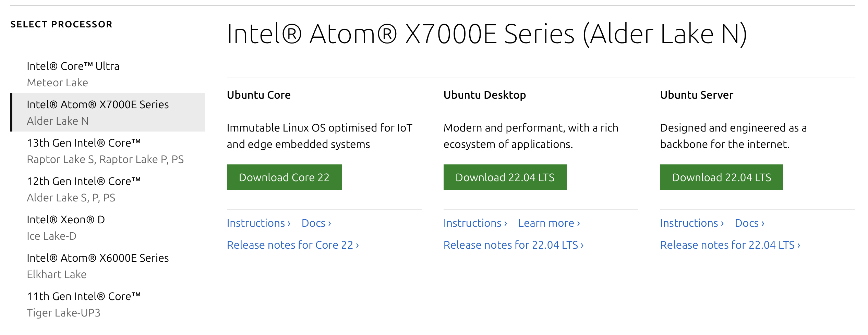The height and width of the screenshot is (335, 868).
Task: Click Learn more under Ubuntu Desktop
Action: coord(549,223)
